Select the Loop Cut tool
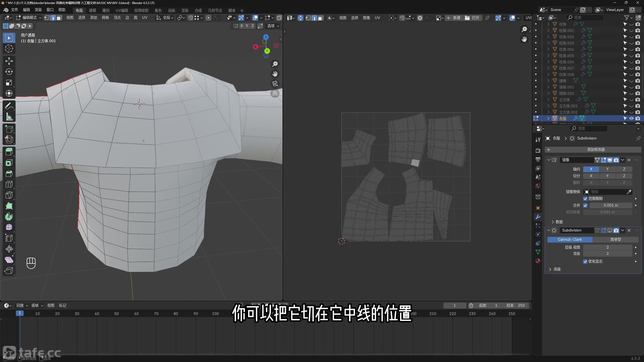644x362 pixels. [9, 184]
